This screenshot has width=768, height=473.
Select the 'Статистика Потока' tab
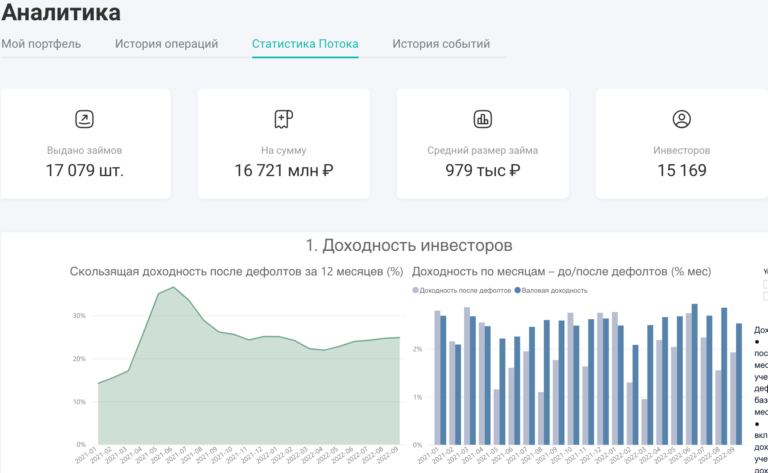(305, 44)
